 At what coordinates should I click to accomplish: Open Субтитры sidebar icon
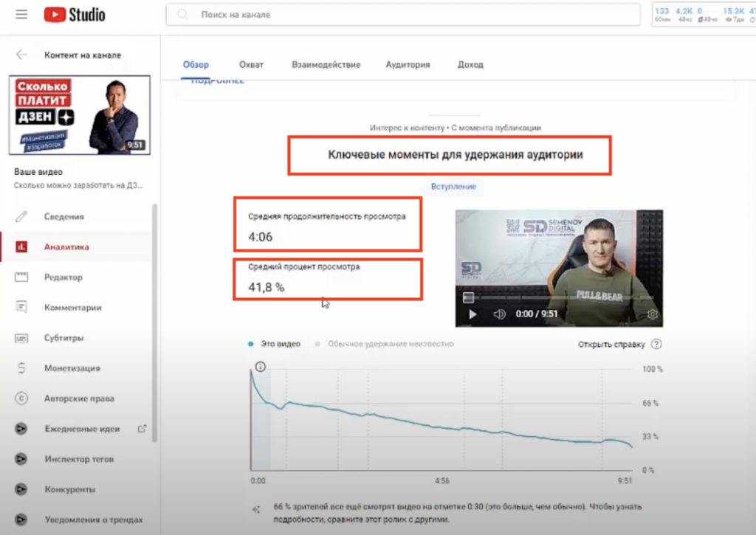[x=21, y=338]
